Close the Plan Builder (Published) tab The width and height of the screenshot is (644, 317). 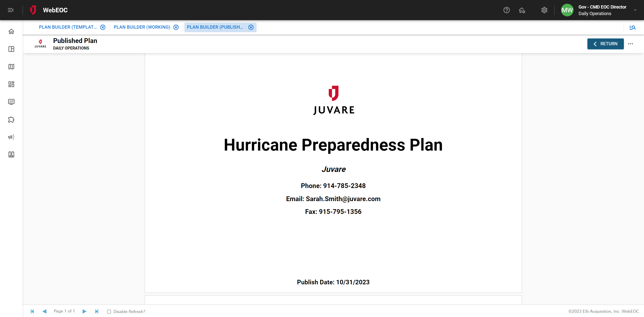point(251,27)
